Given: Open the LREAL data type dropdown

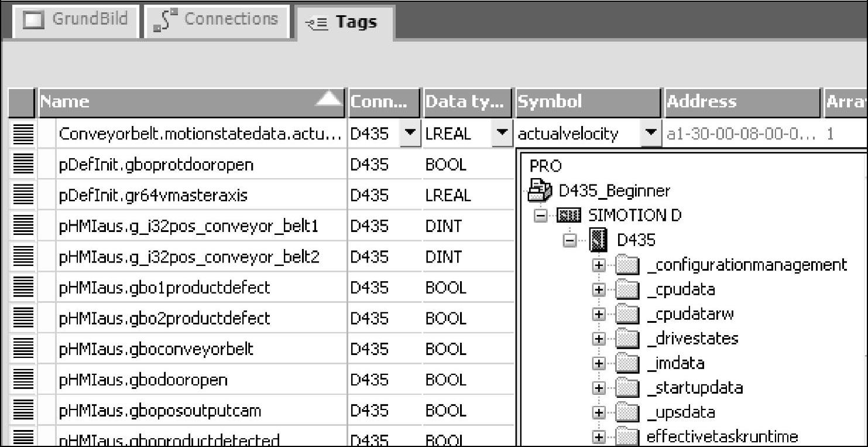Looking at the screenshot, I should coord(502,134).
